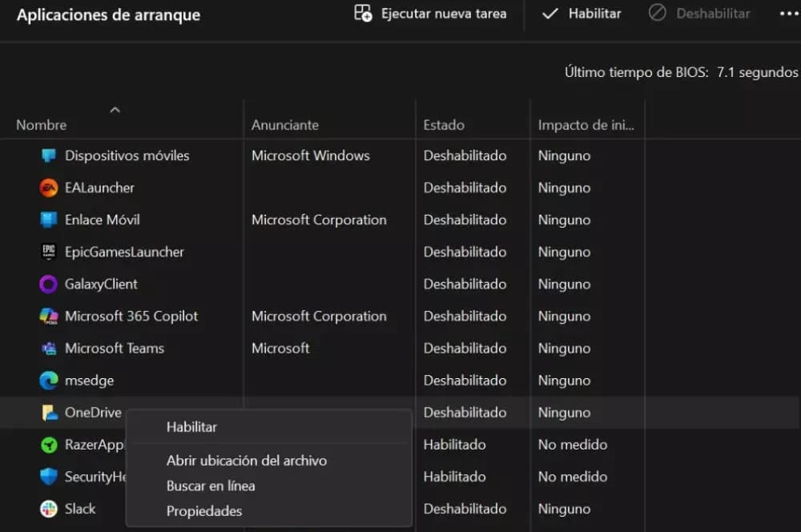The width and height of the screenshot is (801, 532).
Task: Click the Enlace Móvil icon
Action: pos(49,220)
